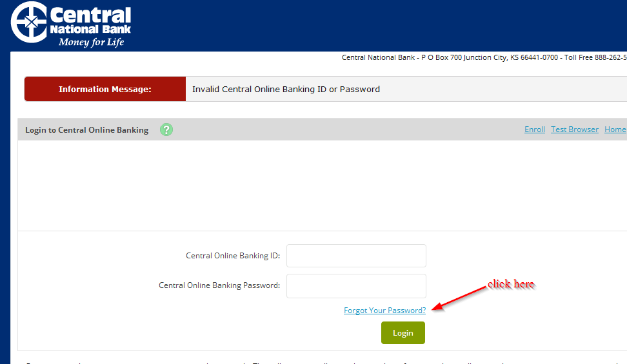Select the bank address text 'P O Box 700 Junction City'
Screen dimensions: 627x364
click(464, 57)
